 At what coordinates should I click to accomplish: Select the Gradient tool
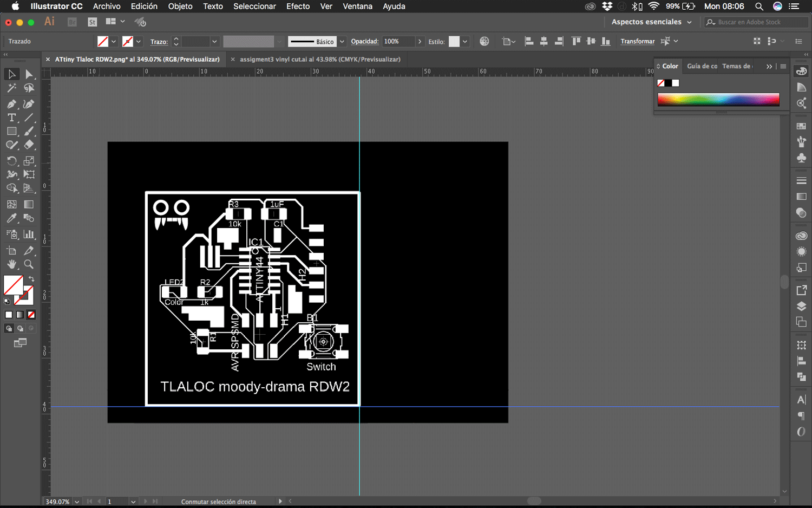29,204
